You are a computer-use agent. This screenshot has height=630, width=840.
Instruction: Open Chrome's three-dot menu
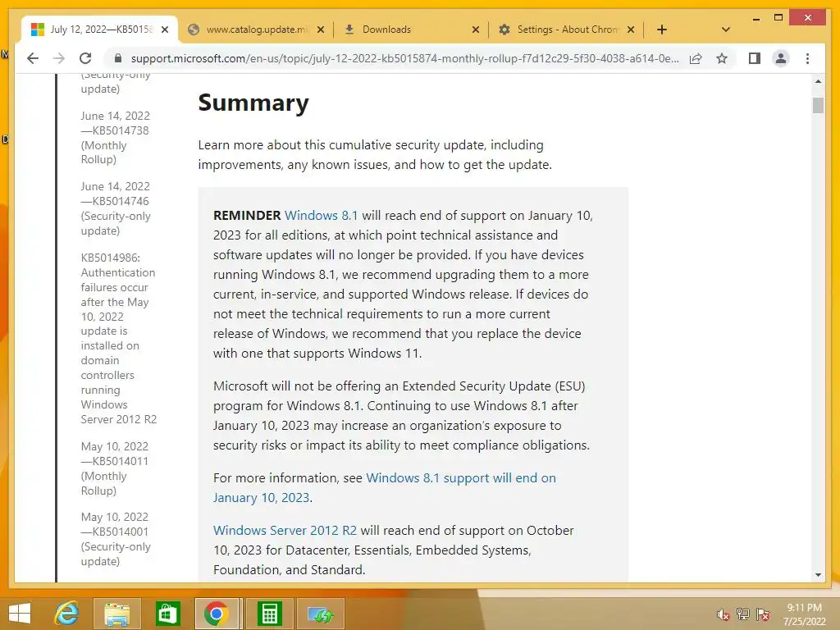pyautogui.click(x=807, y=58)
